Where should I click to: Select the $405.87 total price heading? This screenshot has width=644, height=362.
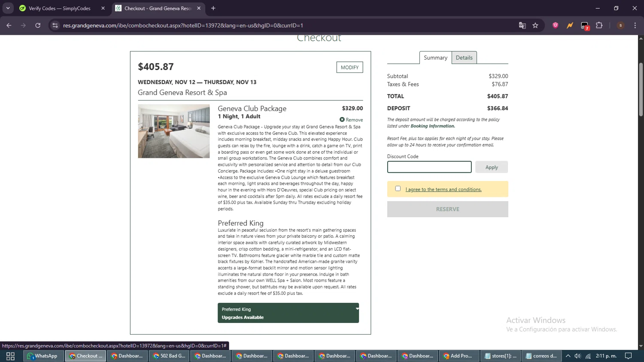[156, 66]
